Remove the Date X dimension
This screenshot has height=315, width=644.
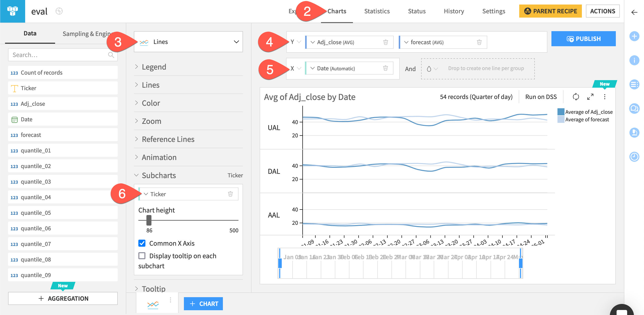coord(385,68)
